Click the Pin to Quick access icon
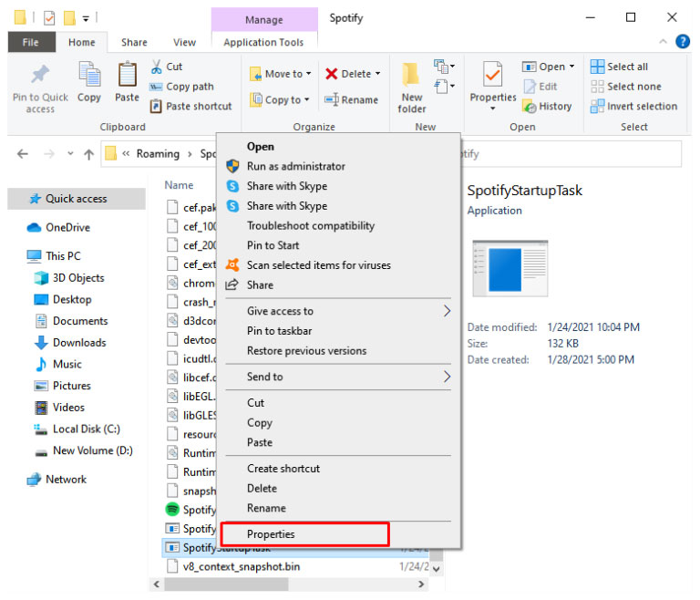Screen dimensions: 700x600 tap(40, 77)
